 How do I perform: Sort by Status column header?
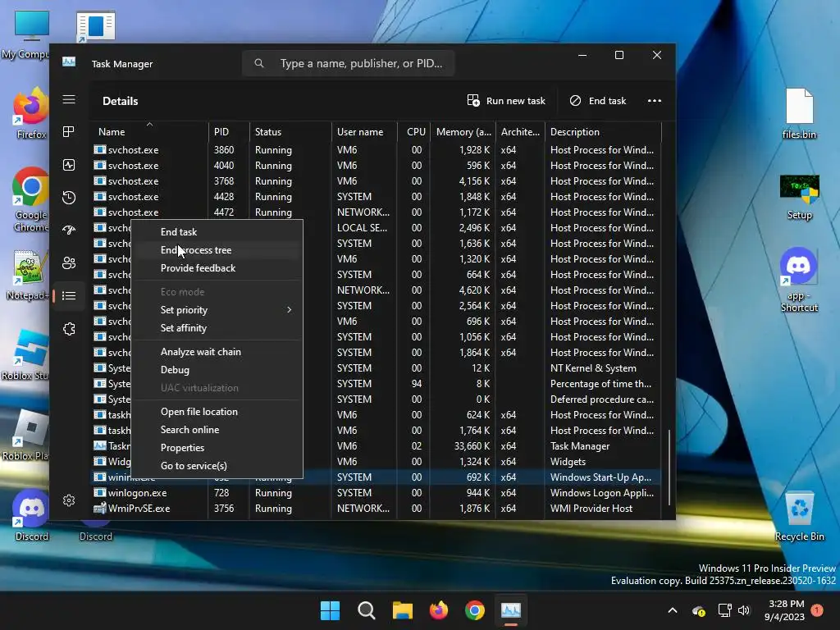(290, 132)
